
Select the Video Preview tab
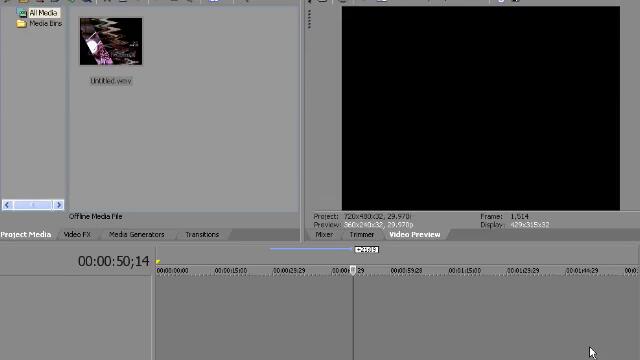[415, 235]
